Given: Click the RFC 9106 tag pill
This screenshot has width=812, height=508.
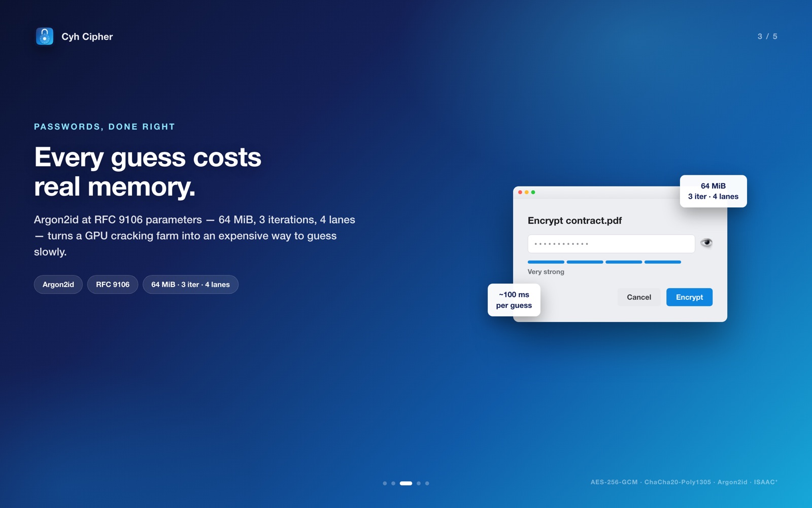Looking at the screenshot, I should click(x=113, y=284).
